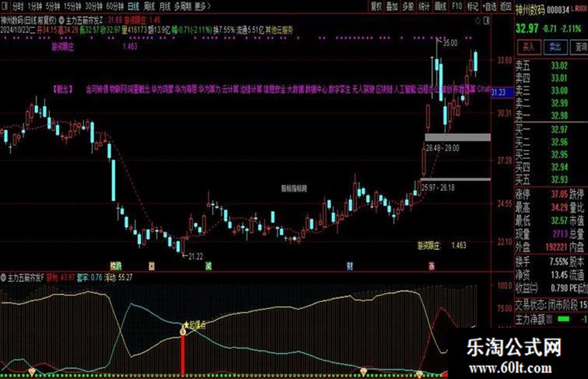Select the 周线 weekly tab

pyautogui.click(x=149, y=6)
